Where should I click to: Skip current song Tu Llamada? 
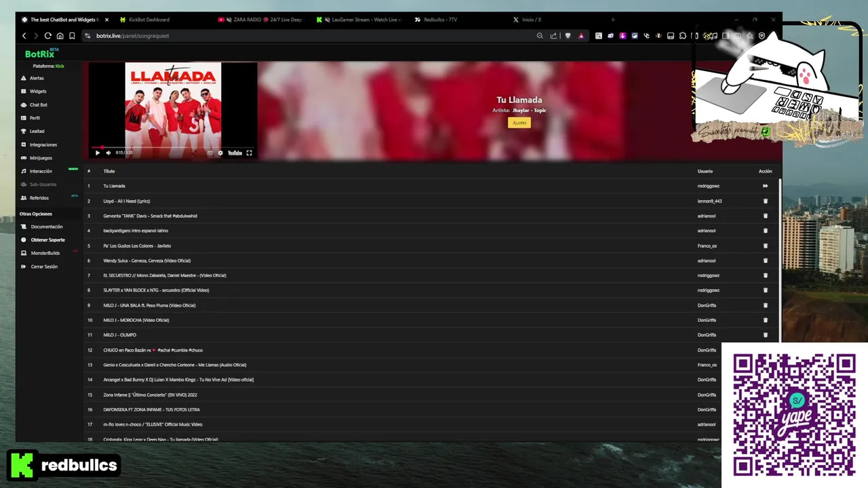(x=765, y=186)
